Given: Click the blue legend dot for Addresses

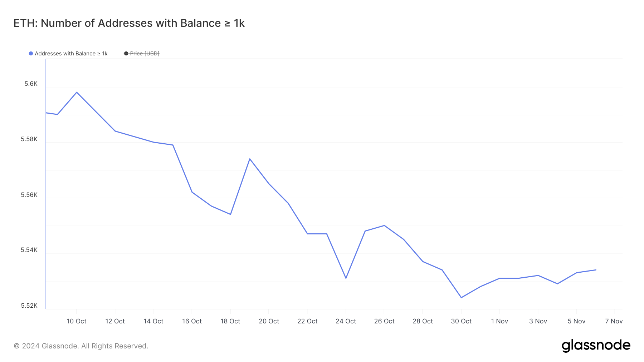Looking at the screenshot, I should point(31,54).
